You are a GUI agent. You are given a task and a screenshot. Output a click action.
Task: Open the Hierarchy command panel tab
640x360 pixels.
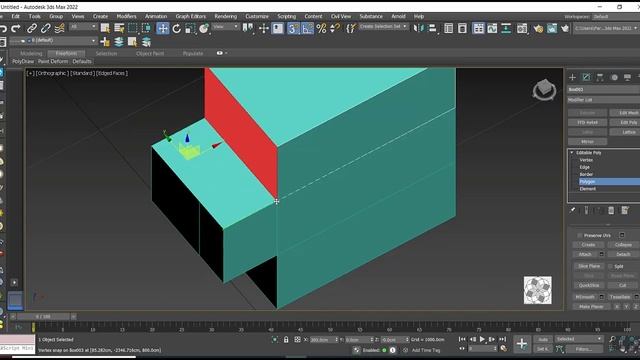click(x=600, y=77)
